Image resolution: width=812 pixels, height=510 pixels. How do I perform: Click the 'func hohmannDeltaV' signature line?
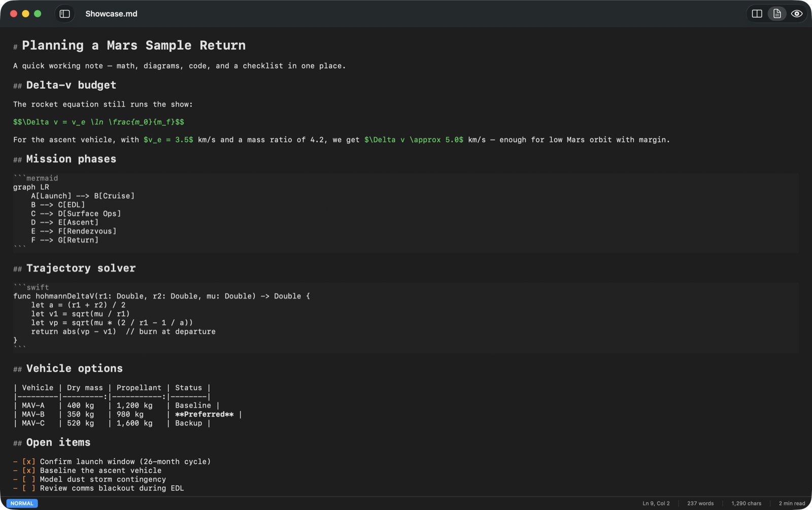click(x=161, y=296)
